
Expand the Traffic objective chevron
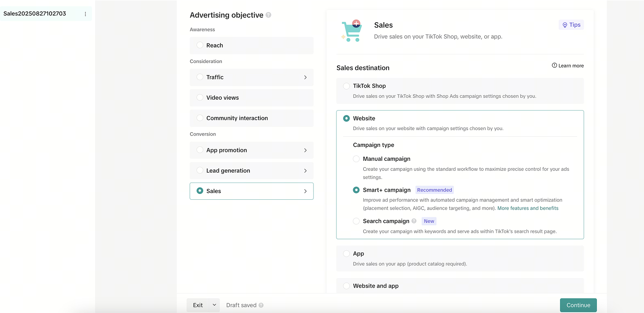click(305, 77)
